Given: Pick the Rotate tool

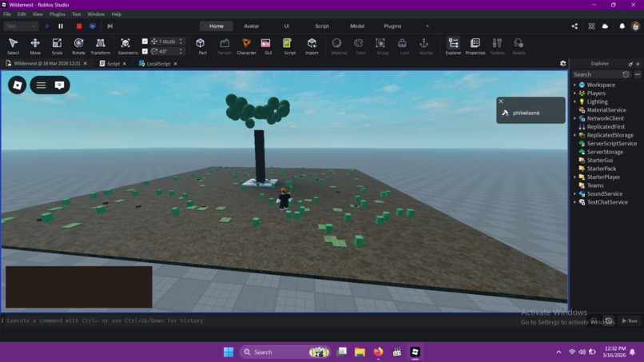Looking at the screenshot, I should point(78,46).
